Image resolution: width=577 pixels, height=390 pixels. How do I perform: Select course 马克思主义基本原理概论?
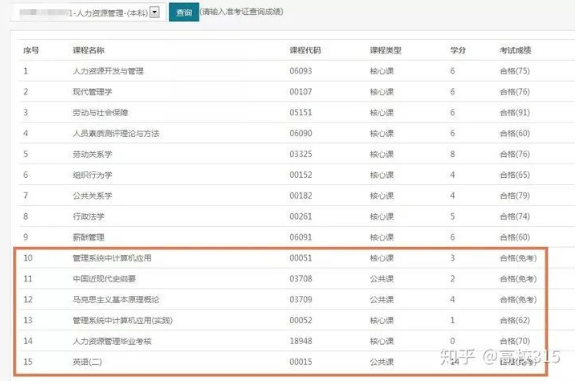coord(116,299)
